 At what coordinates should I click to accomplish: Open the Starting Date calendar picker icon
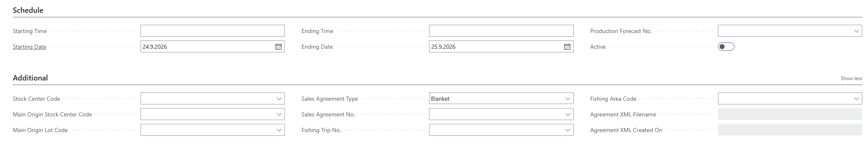point(279,47)
